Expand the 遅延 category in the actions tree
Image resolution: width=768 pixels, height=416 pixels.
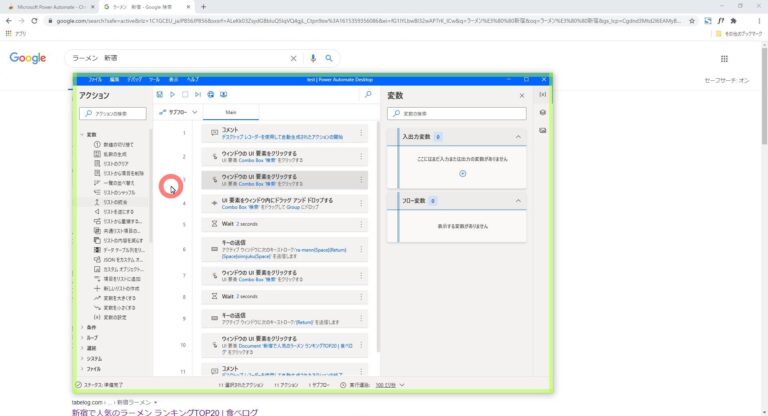(x=82, y=348)
